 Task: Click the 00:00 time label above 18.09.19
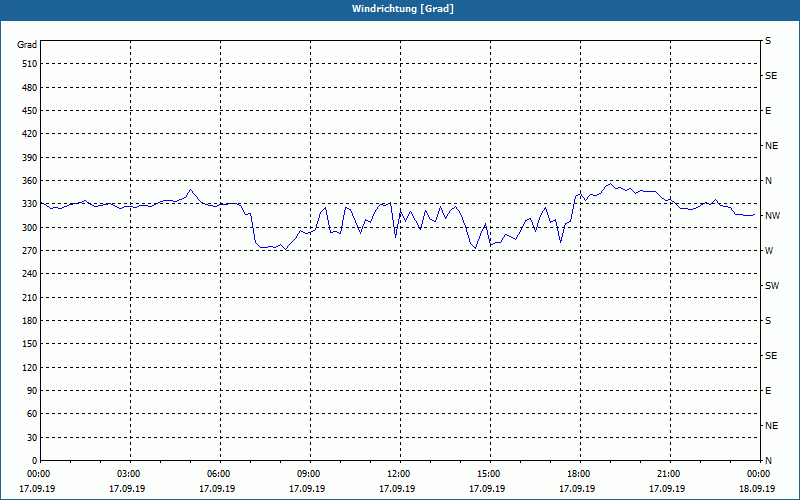point(759,474)
